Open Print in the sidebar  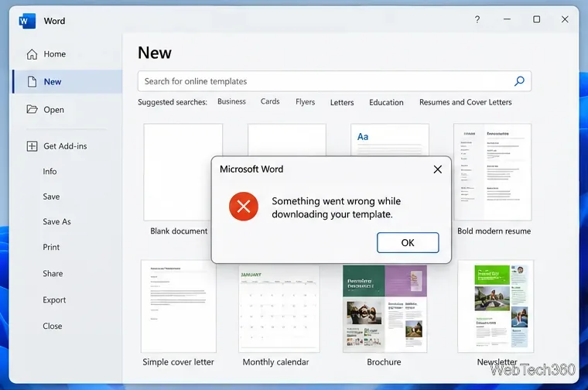click(51, 247)
